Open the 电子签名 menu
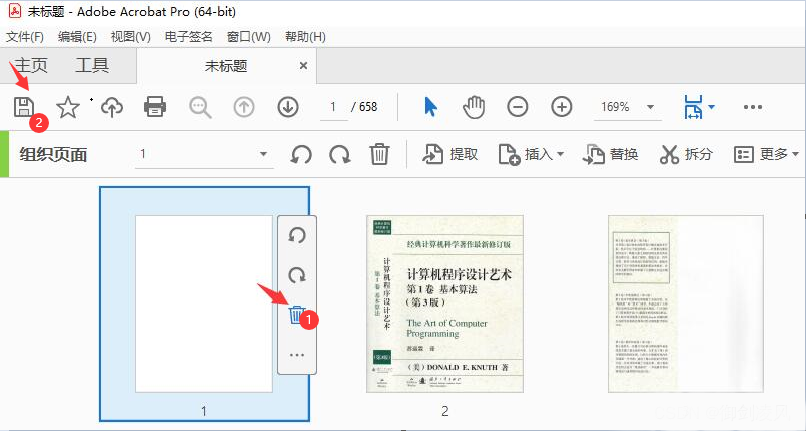Viewport: 806px width, 431px height. (189, 37)
